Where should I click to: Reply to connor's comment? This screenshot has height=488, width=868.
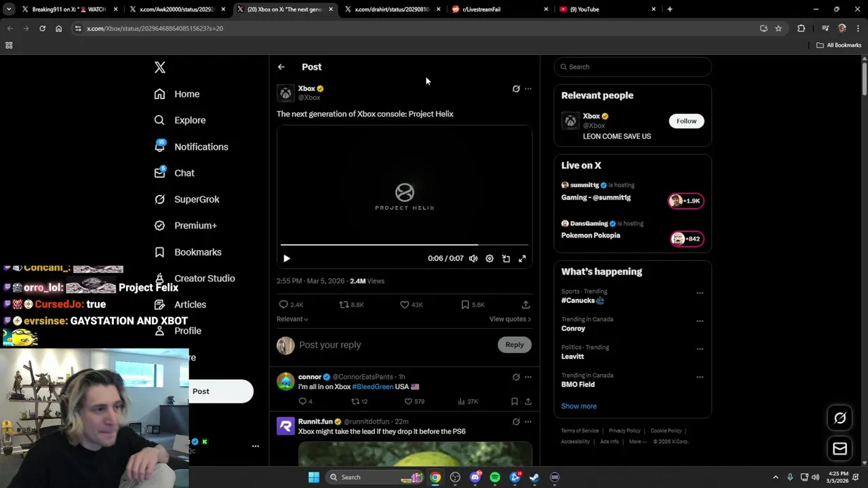[x=305, y=401]
